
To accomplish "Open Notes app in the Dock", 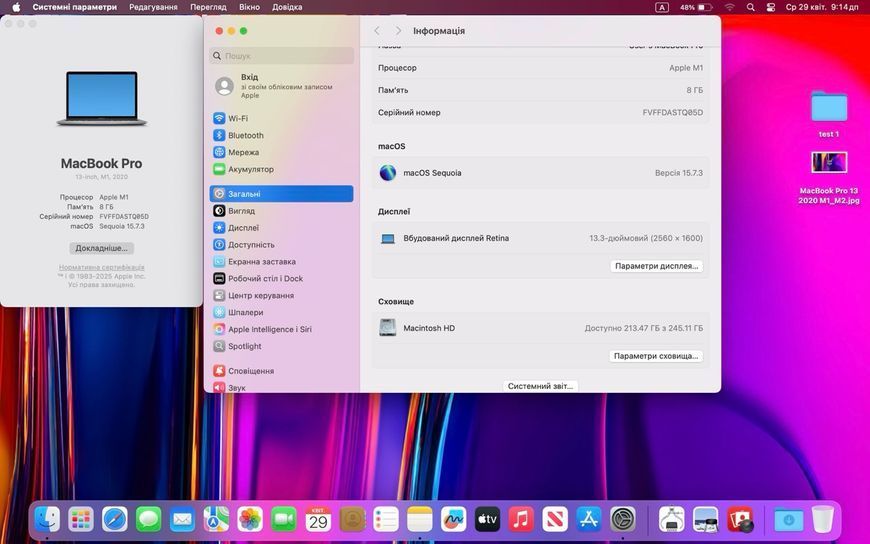I will point(419,520).
